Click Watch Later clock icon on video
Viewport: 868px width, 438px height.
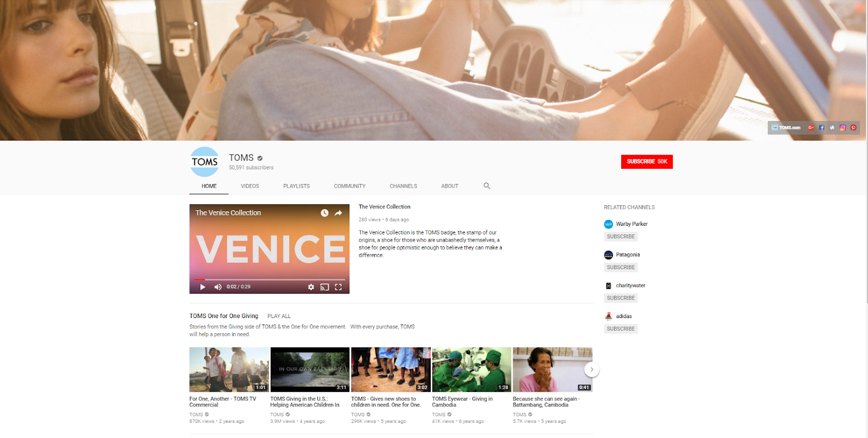(x=324, y=213)
